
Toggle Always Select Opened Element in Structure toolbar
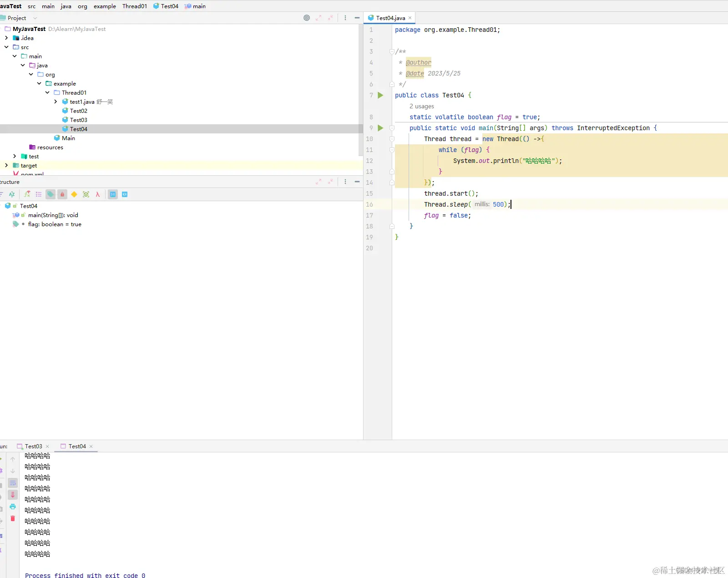[113, 194]
